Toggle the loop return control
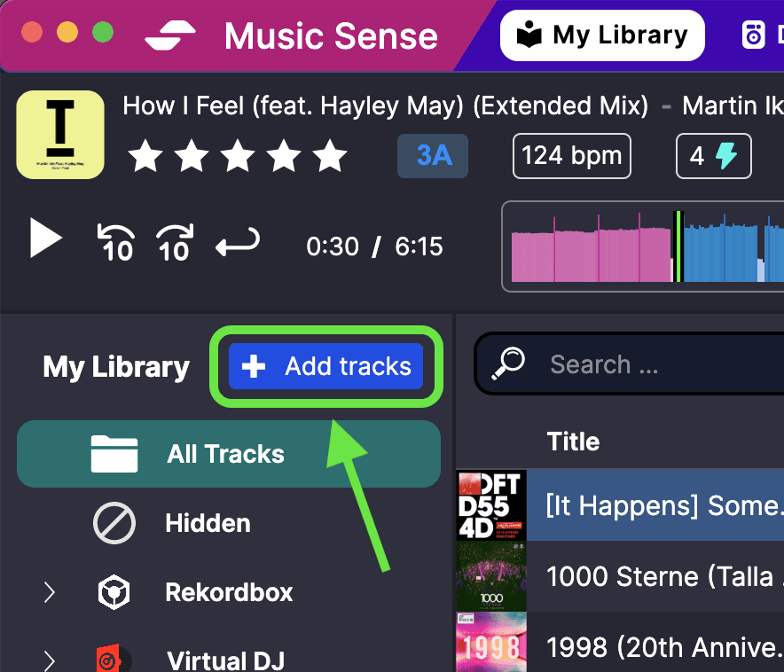Screen dimensions: 784x672 click(x=237, y=239)
